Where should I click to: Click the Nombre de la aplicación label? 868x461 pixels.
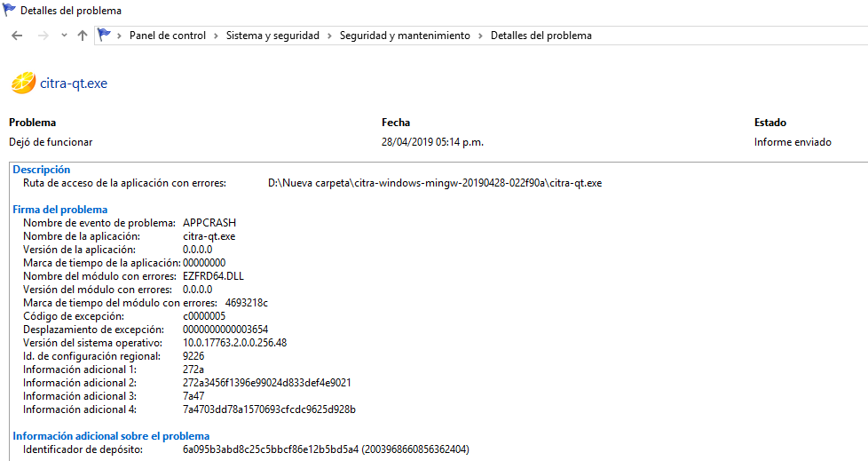[x=82, y=236]
